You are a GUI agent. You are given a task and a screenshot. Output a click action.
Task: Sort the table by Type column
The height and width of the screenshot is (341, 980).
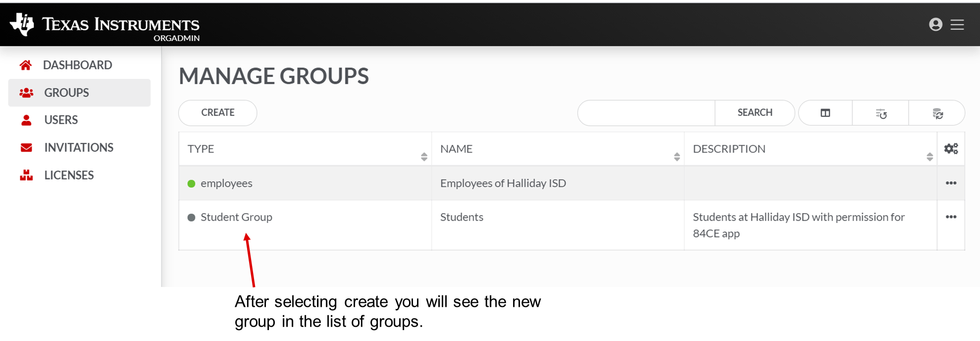coord(424,157)
